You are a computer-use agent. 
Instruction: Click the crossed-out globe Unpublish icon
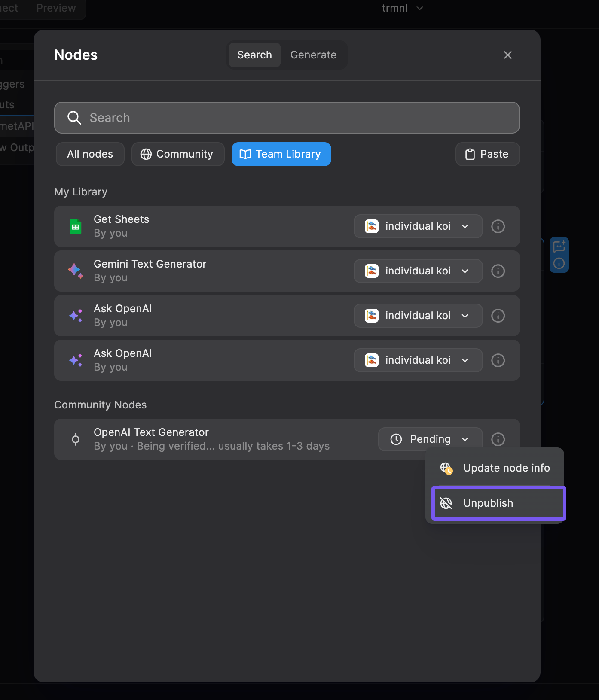pos(446,503)
